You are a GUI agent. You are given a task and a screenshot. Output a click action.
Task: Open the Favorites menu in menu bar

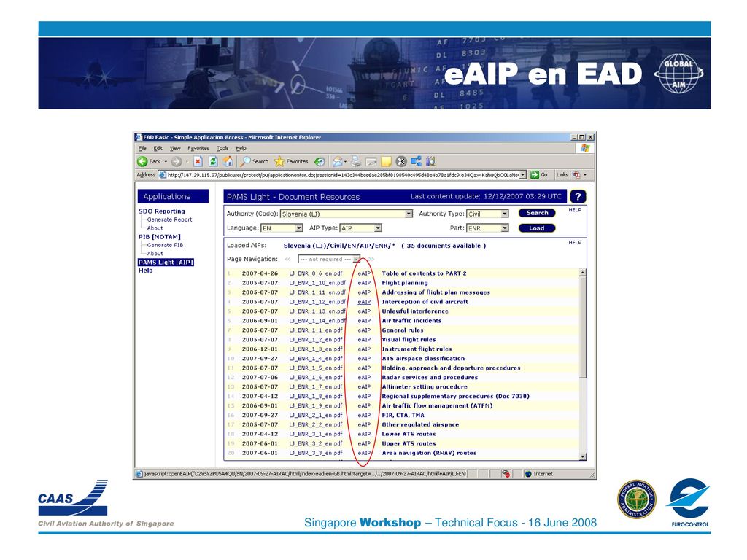[198, 149]
